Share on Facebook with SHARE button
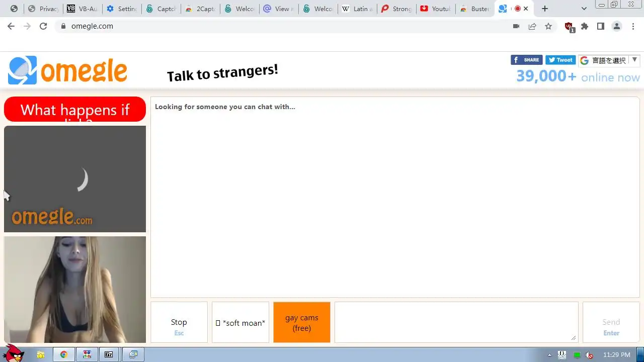Viewport: 644px width, 362px height. click(526, 60)
